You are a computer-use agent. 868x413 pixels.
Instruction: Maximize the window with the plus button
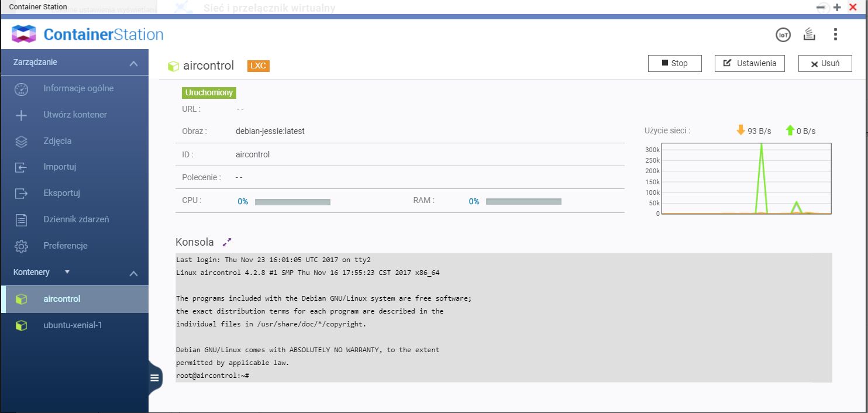[838, 7]
